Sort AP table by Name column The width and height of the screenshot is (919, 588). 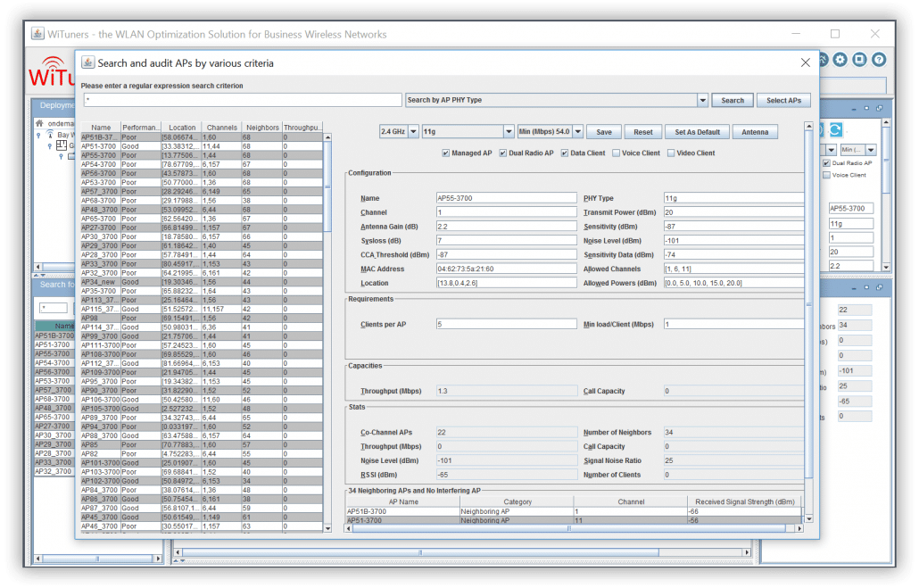click(101, 128)
